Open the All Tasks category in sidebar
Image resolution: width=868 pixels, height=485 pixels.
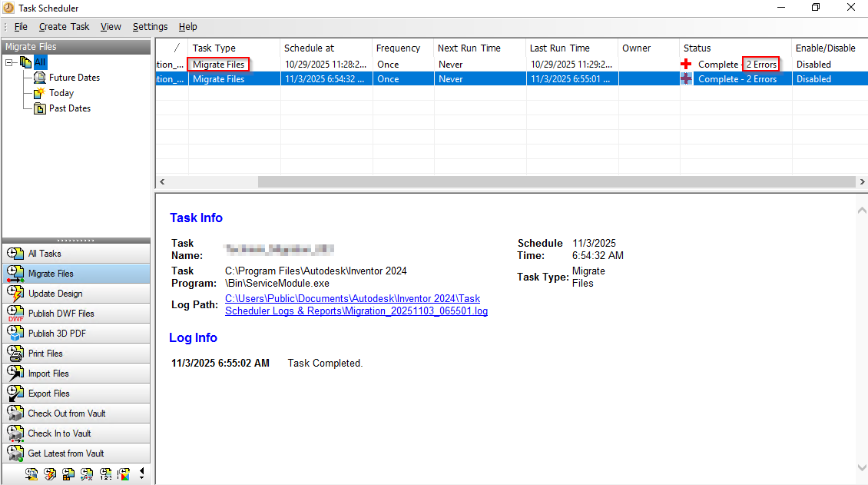pyautogui.click(x=76, y=254)
